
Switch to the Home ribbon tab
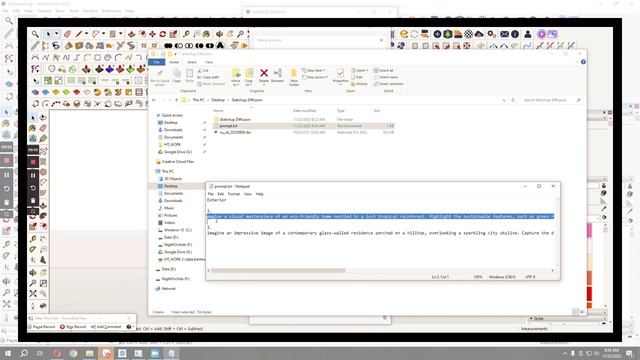[174, 62]
